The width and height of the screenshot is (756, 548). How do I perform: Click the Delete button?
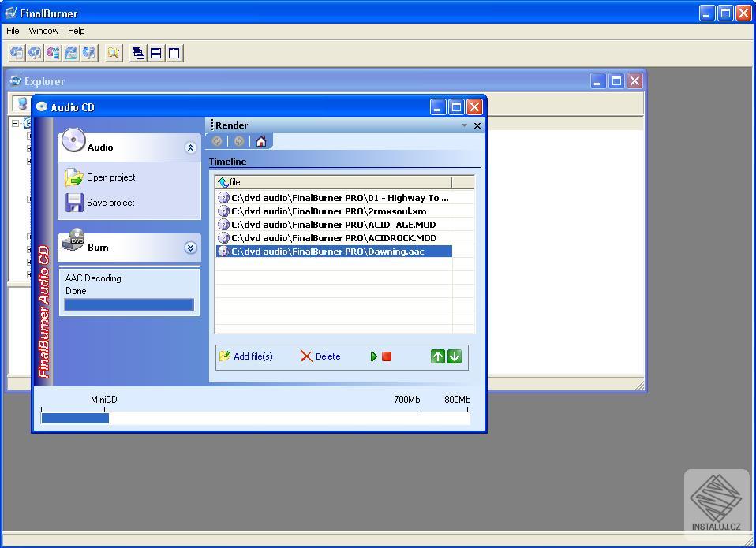pyautogui.click(x=320, y=356)
